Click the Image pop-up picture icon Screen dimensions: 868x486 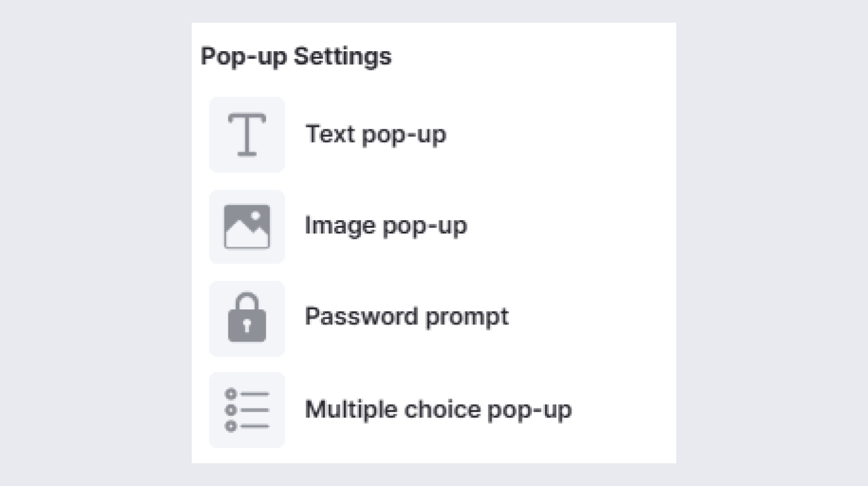pyautogui.click(x=247, y=225)
